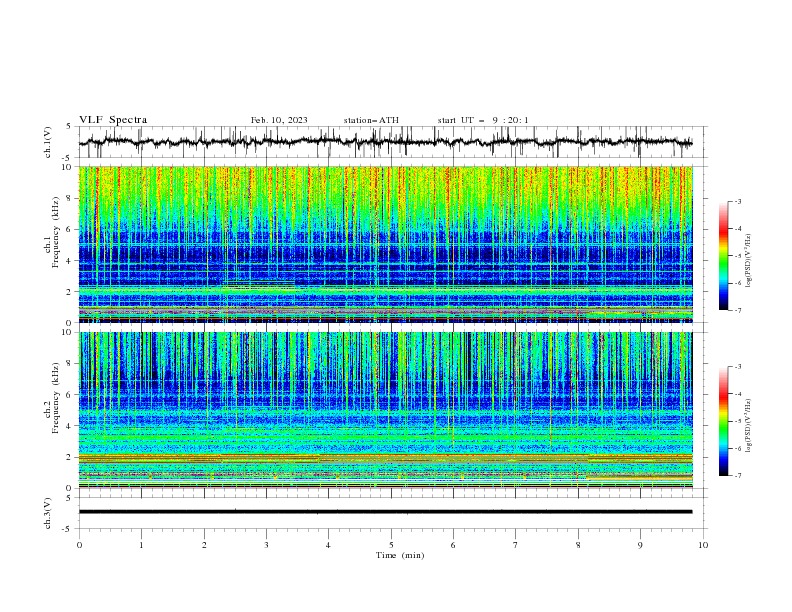Click time axis tick label 3
792x612 pixels.
pyautogui.click(x=266, y=545)
